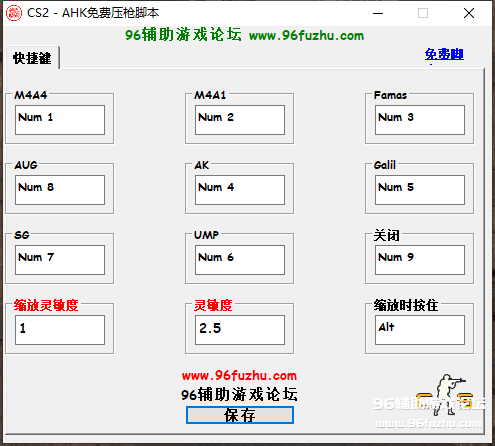Click the red app icon in title bar

coord(14,13)
